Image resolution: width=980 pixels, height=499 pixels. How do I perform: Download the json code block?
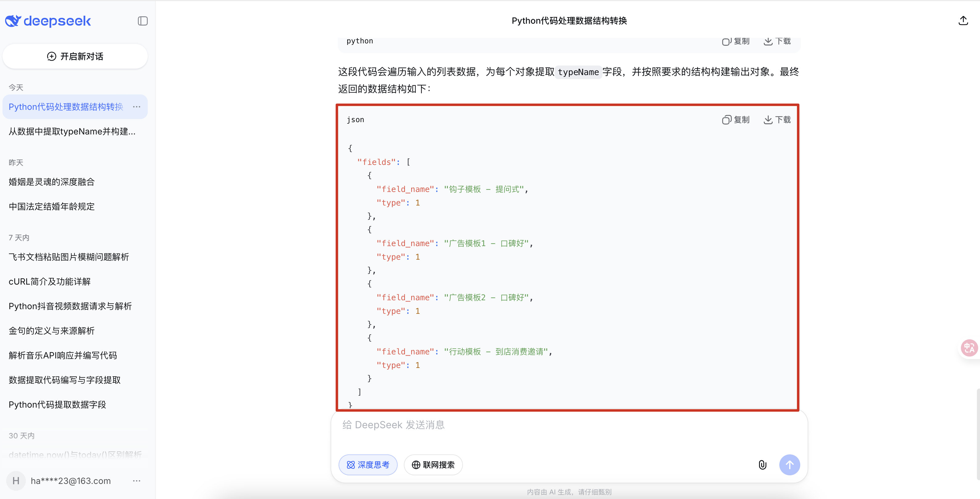777,120
